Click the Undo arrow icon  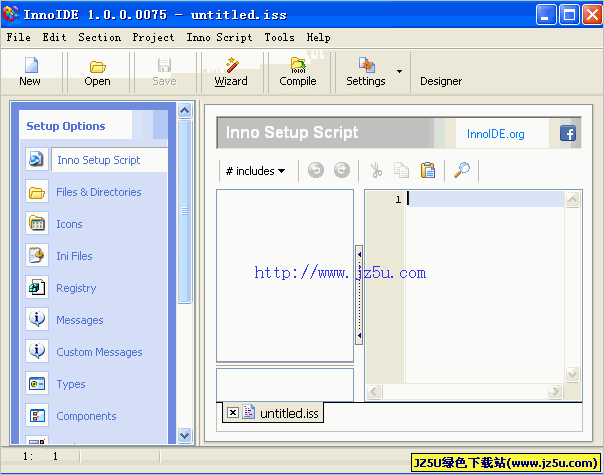point(316,170)
